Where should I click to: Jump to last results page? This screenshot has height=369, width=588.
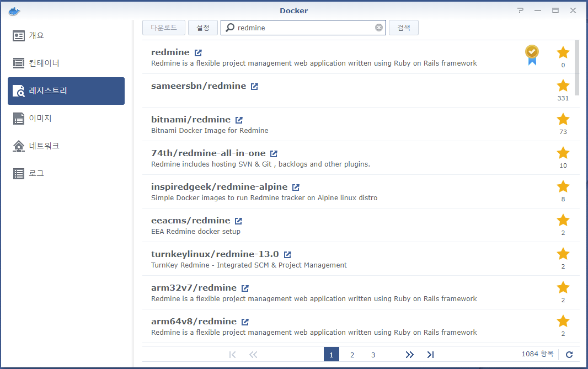[430, 354]
